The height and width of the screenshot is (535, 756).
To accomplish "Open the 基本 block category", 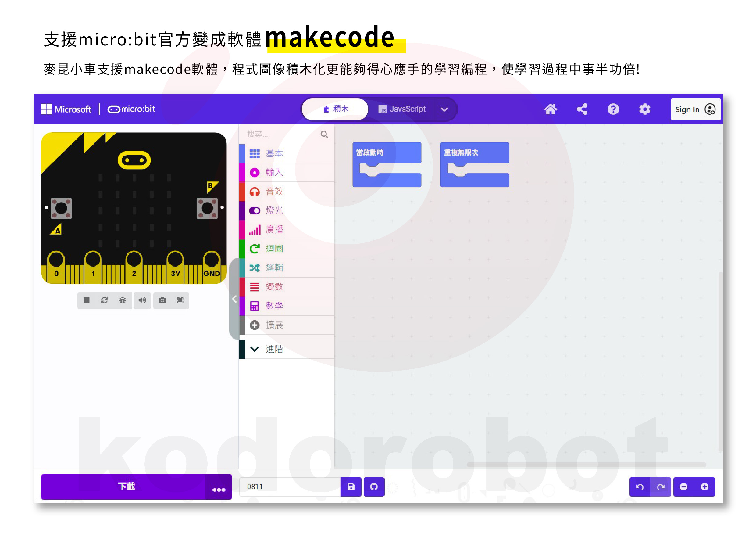I will pos(287,153).
